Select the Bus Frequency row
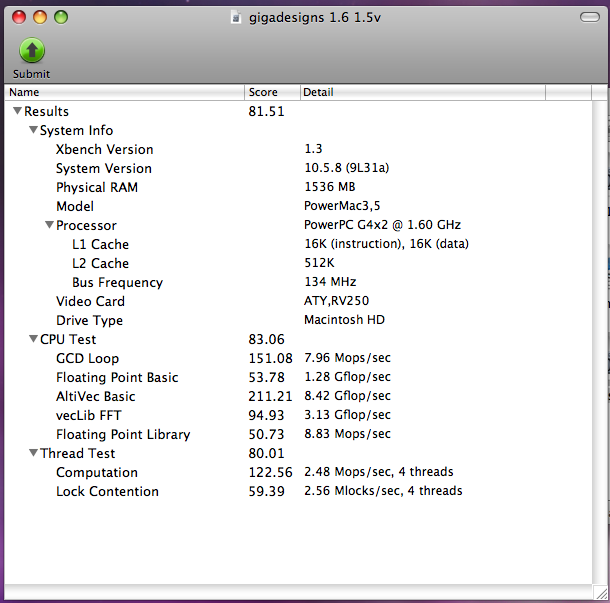This screenshot has width=610, height=603. (x=298, y=282)
